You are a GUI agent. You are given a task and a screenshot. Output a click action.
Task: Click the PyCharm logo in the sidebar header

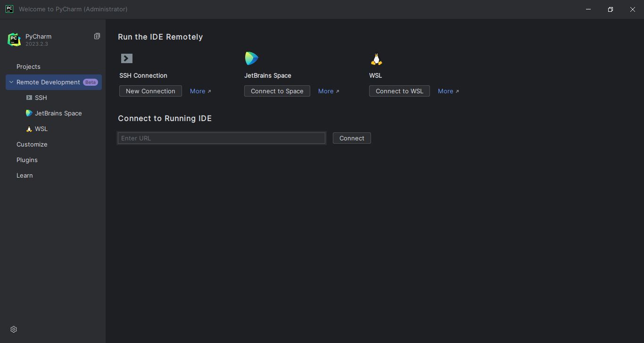(x=14, y=40)
